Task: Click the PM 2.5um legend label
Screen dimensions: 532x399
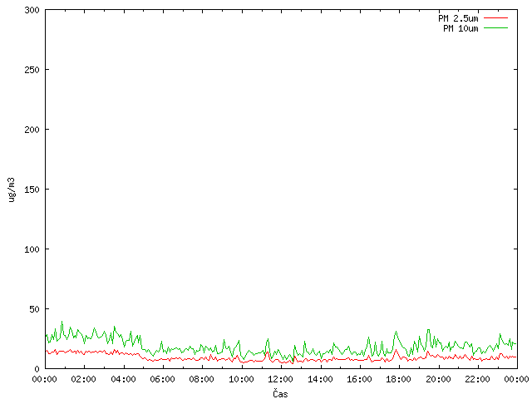Action: coord(458,18)
